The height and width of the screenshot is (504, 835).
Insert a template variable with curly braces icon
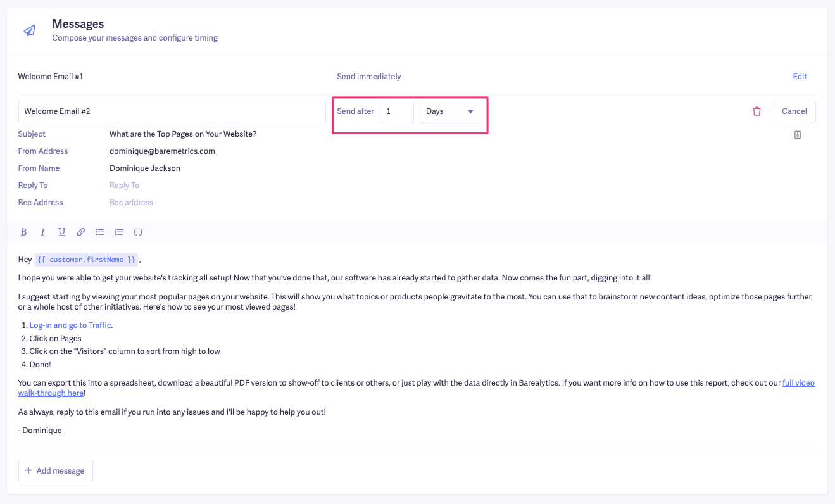coord(138,232)
